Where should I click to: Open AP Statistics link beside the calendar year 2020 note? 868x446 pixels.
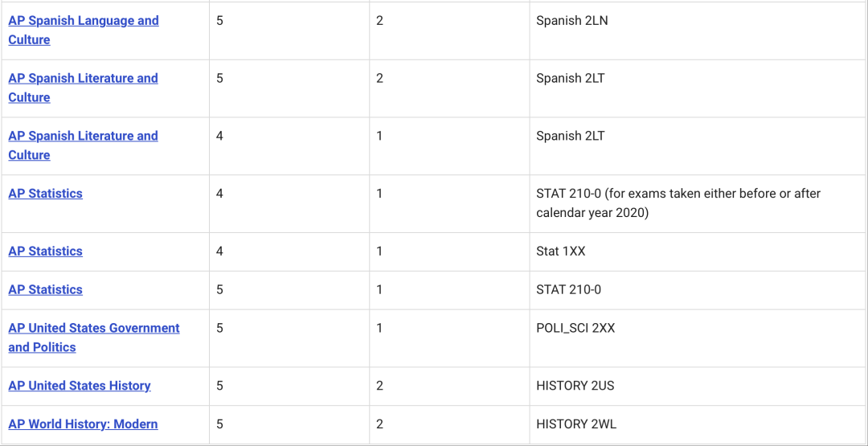45,194
